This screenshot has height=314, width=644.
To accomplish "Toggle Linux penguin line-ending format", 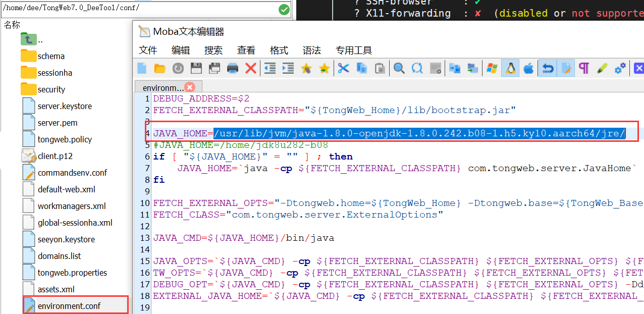I will (x=510, y=68).
